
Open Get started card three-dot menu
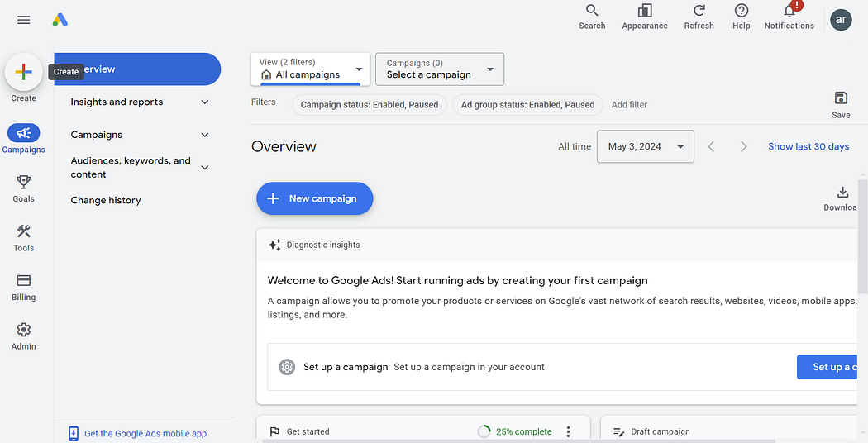click(568, 432)
